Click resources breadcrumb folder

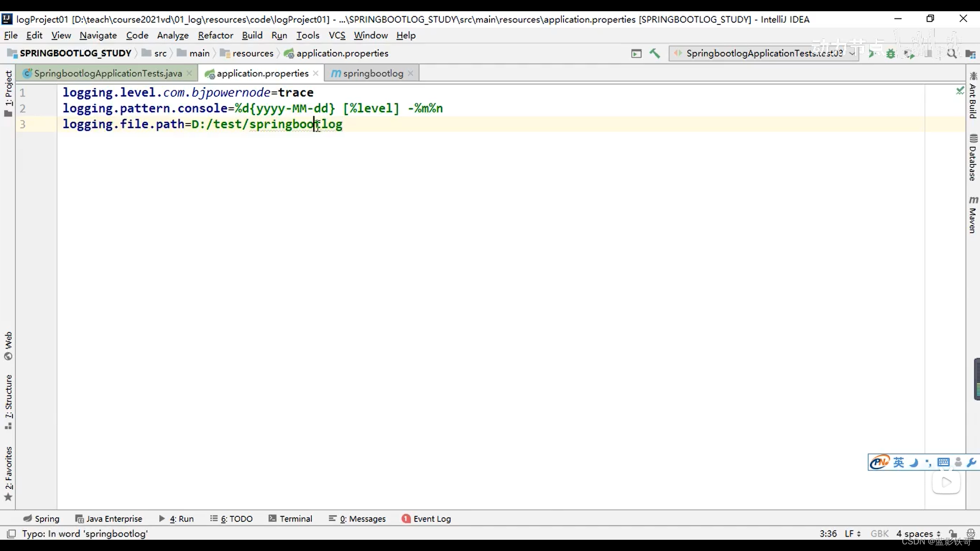click(x=247, y=53)
